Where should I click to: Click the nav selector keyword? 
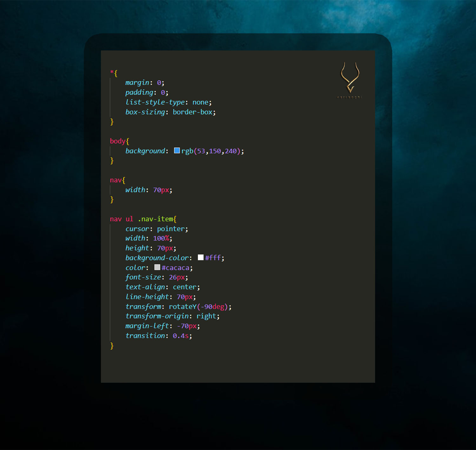[116, 180]
